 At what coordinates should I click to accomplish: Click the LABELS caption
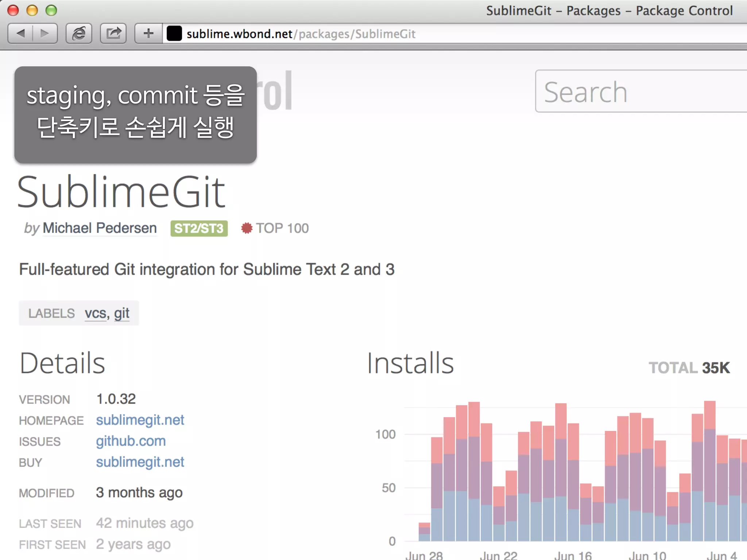click(x=51, y=314)
